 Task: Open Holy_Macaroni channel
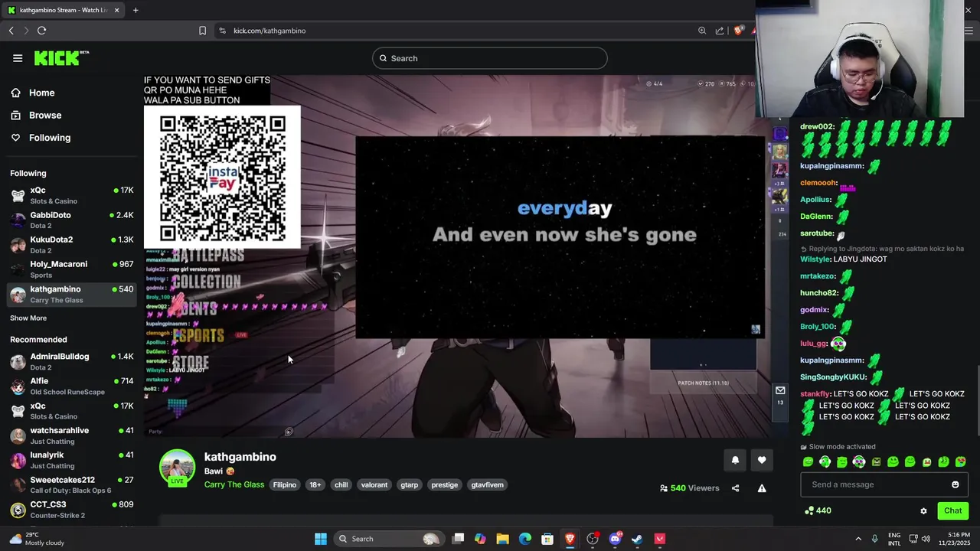coord(72,269)
